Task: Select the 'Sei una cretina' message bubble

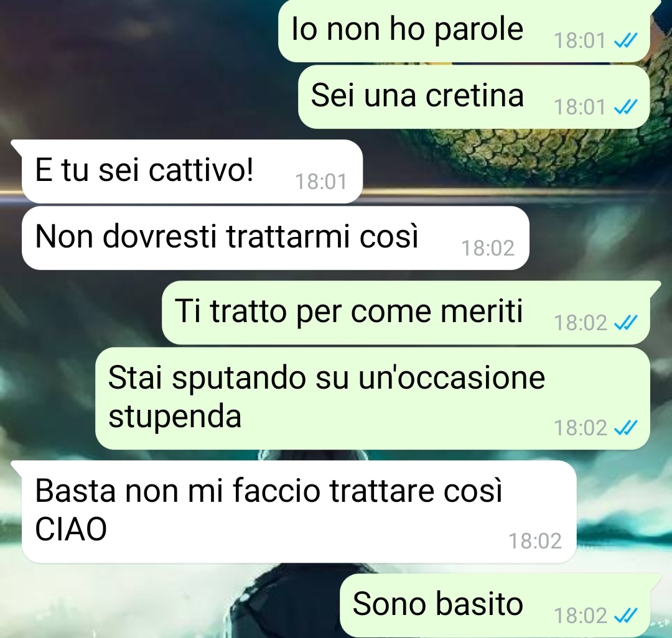Action: coord(474,97)
